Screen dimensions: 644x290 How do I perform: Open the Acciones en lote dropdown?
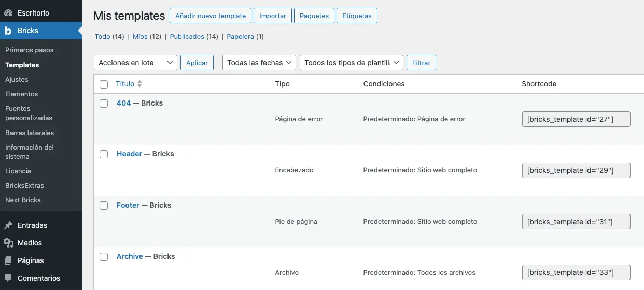coord(135,63)
